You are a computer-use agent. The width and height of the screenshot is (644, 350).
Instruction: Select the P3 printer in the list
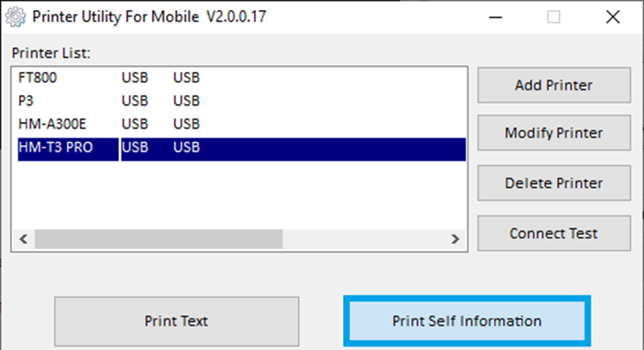[26, 102]
